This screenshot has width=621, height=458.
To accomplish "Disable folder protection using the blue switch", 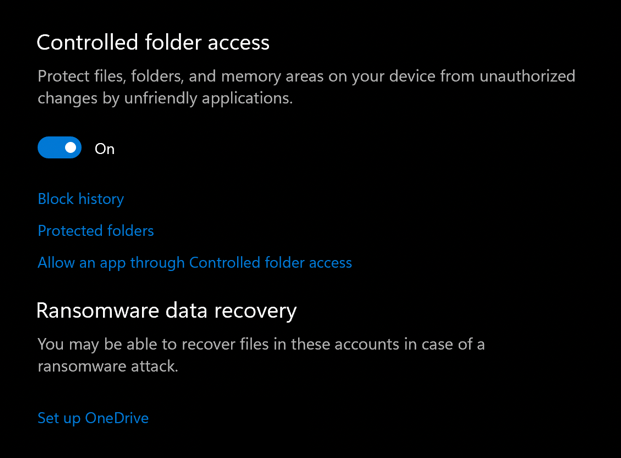I will (59, 148).
